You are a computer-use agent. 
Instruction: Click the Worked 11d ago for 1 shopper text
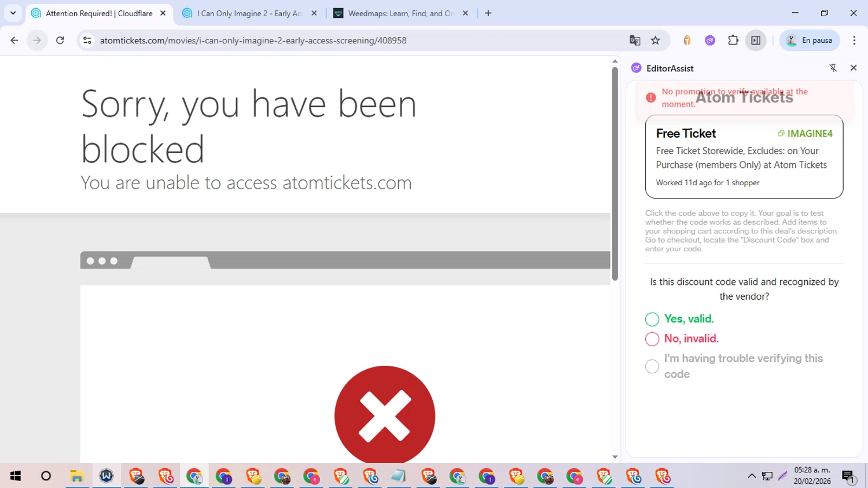click(x=708, y=182)
